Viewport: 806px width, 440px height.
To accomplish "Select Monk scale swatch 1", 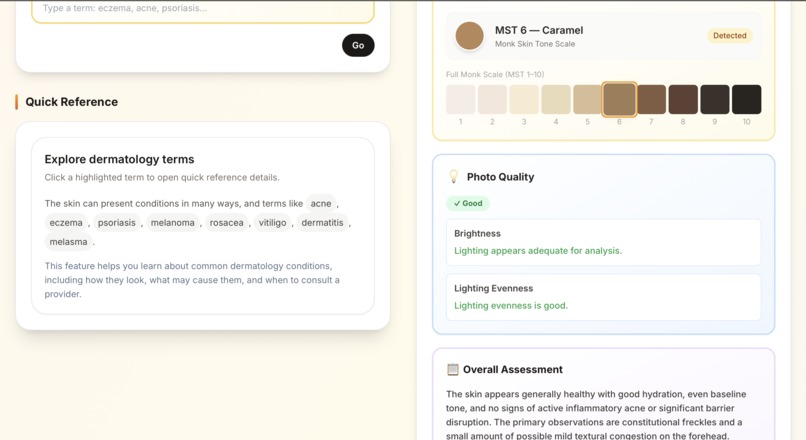I will click(x=461, y=99).
